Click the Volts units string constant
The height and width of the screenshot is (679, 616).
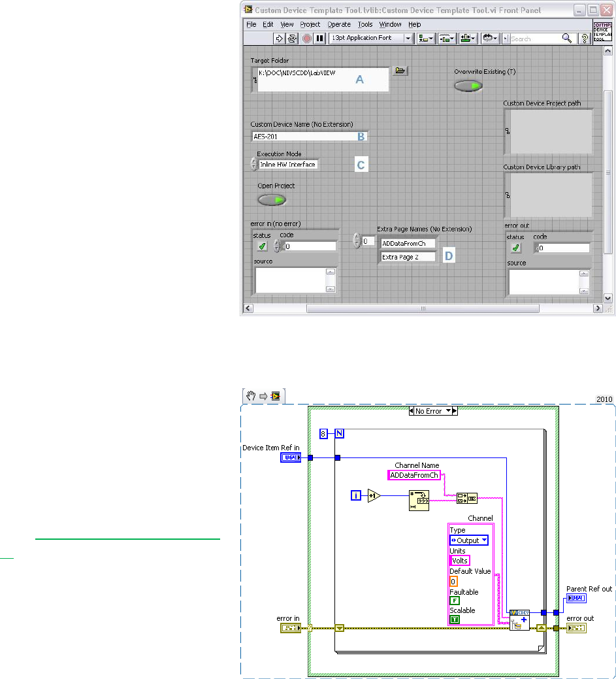460,560
